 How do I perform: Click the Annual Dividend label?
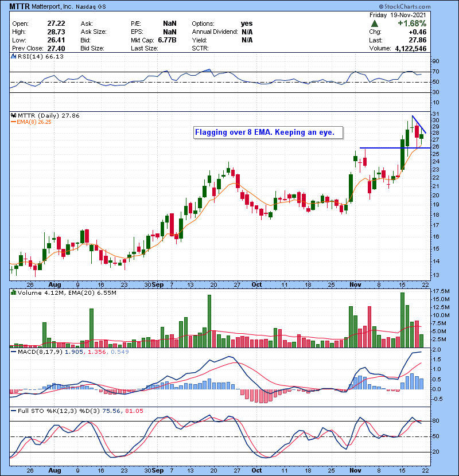point(215,32)
